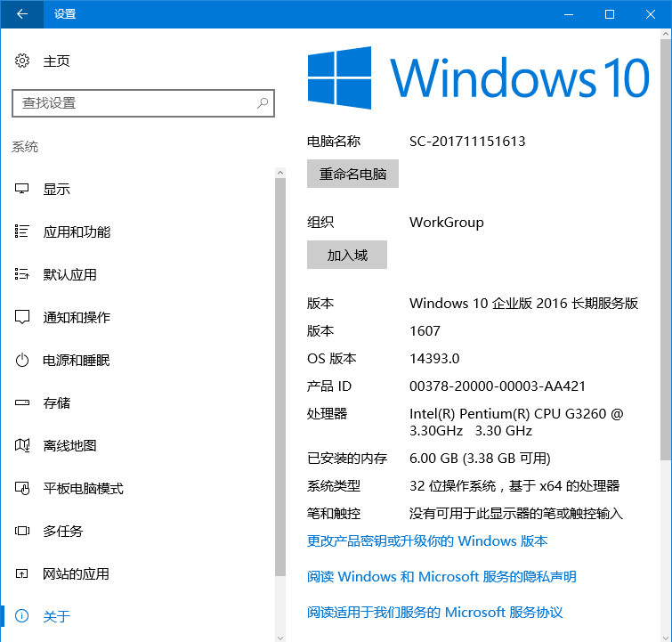This screenshot has height=642, width=672.
Task: Minimize the Settings window
Action: pyautogui.click(x=569, y=14)
